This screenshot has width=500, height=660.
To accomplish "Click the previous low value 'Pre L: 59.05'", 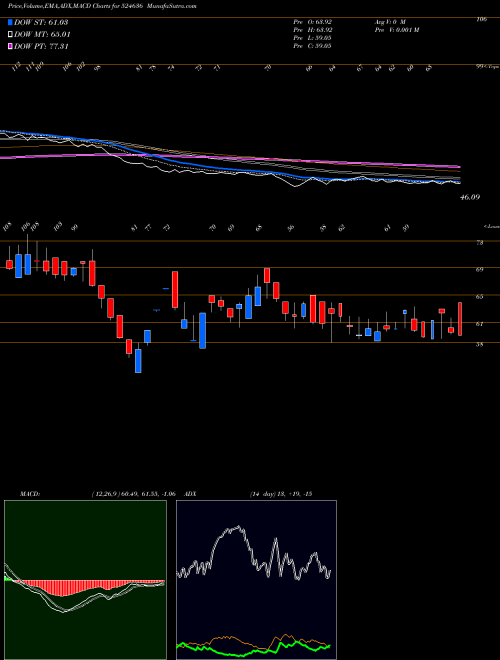I will click(313, 38).
